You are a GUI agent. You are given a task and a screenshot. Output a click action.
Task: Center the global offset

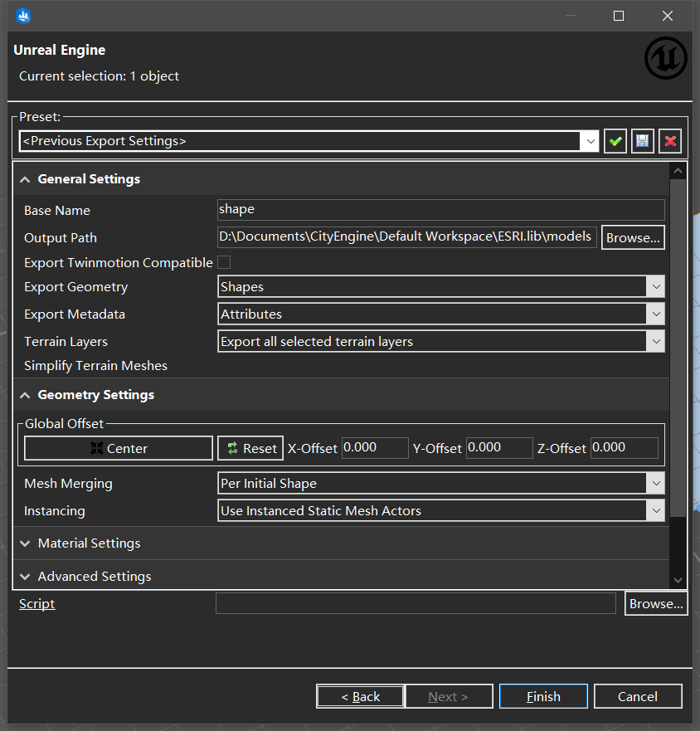click(x=119, y=448)
